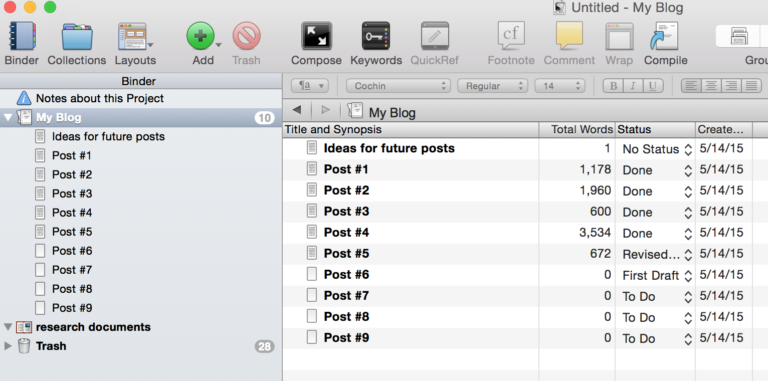
Task: Enter Compose full-screen mode icon
Action: (316, 36)
